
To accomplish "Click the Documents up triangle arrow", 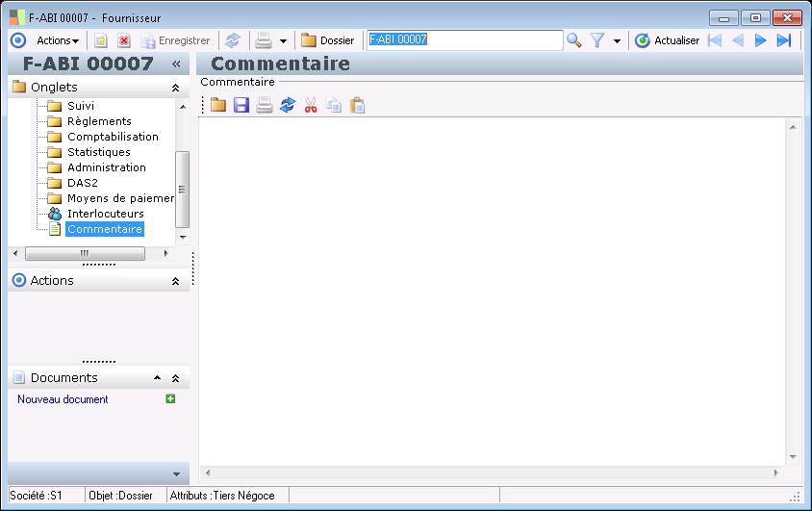I will pyautogui.click(x=158, y=378).
